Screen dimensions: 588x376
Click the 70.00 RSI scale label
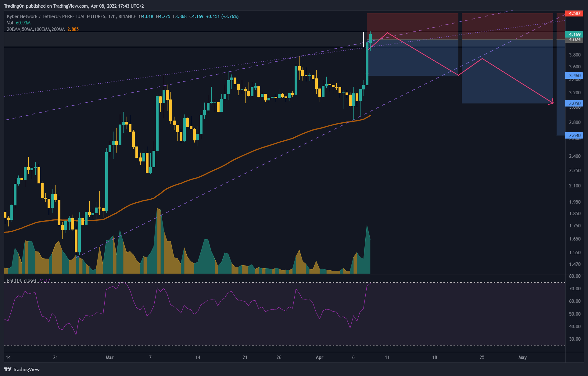575,289
